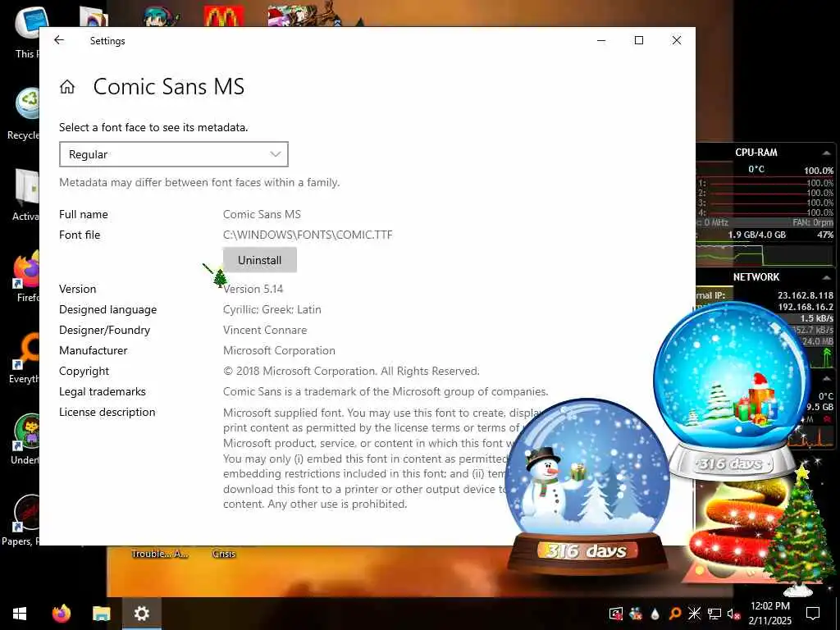Open the Everything search desktop shortcut
Viewport: 840px width, 630px height.
25,358
